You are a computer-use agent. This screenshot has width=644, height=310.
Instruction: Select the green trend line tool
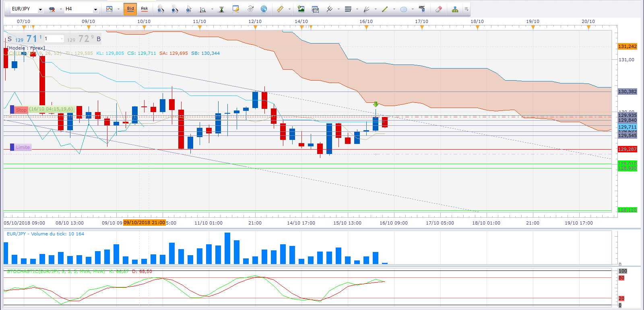385,9
